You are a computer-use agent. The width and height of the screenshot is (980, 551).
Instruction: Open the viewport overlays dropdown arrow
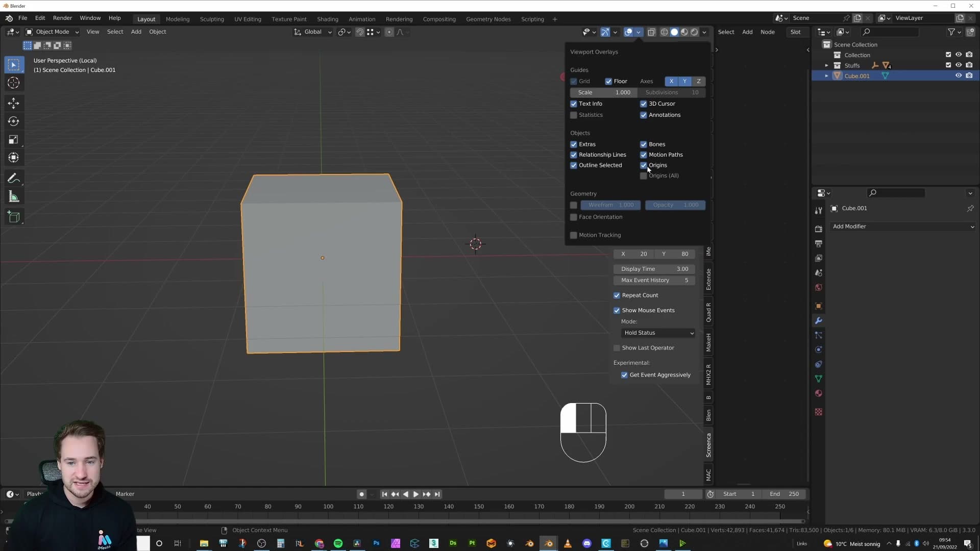coord(639,32)
